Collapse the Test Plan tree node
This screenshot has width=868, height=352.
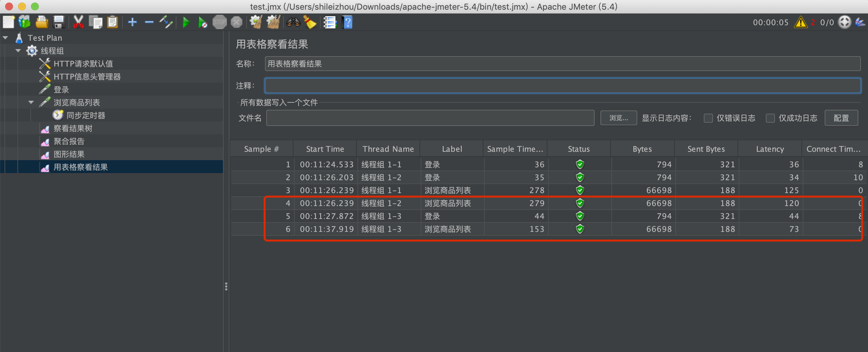(5, 38)
